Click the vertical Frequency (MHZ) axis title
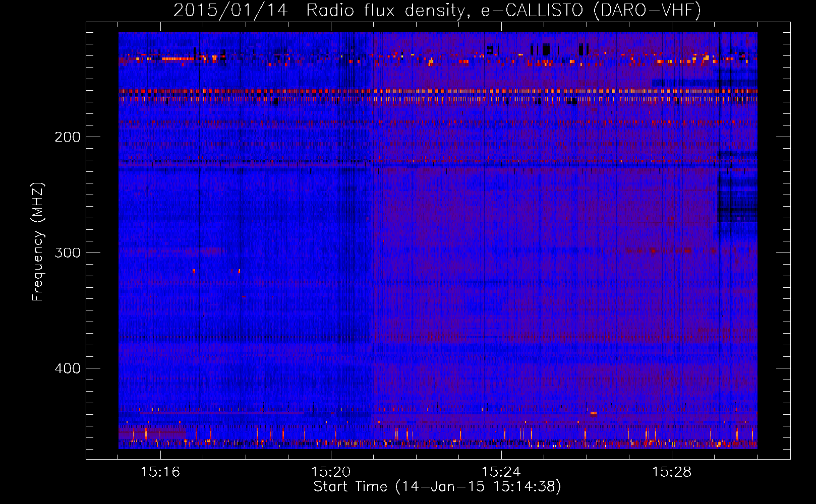 click(x=38, y=242)
